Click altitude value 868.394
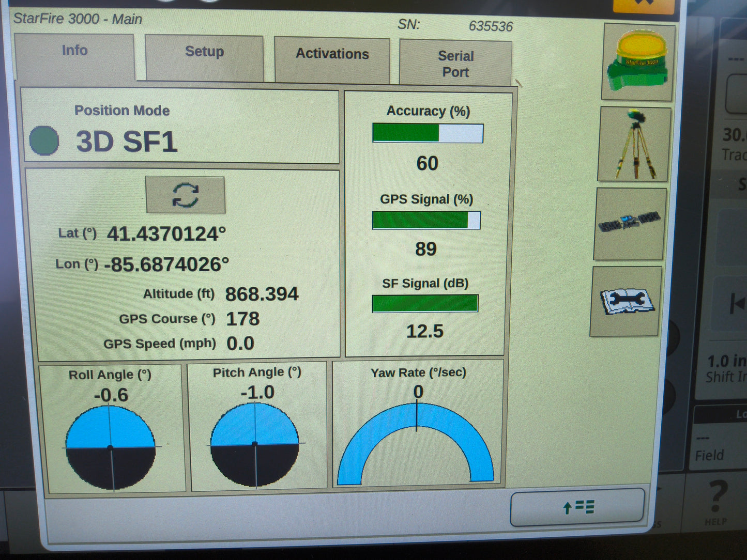Screen dimensions: 747x560 tap(262, 294)
